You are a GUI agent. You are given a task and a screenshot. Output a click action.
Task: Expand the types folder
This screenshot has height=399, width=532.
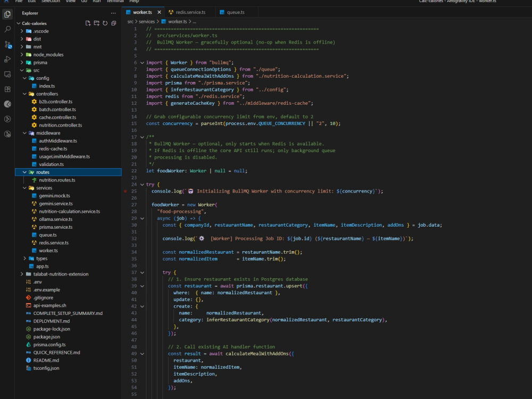(x=25, y=259)
